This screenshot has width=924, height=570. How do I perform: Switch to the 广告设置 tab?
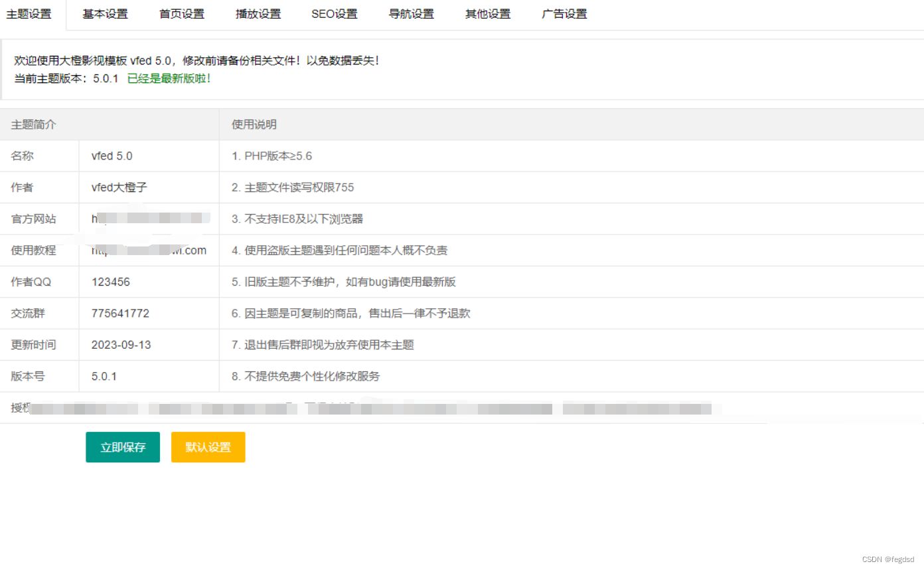[x=564, y=13]
